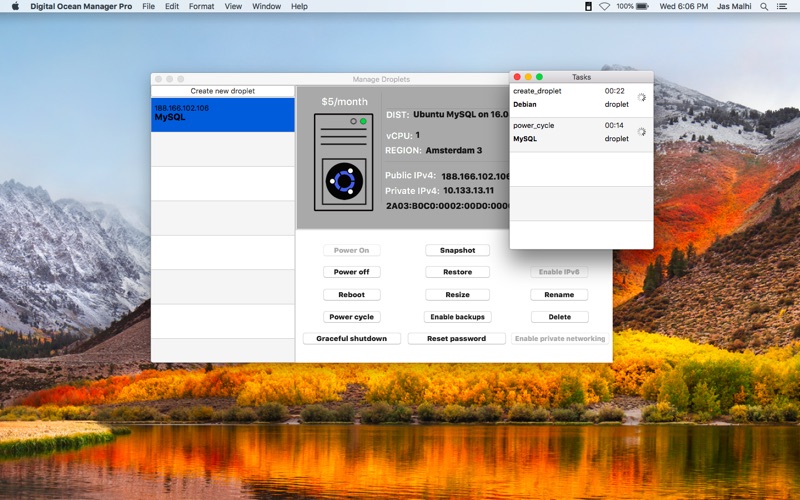Click the Jas Malhi user name
This screenshot has height=500, width=800.
point(734,6)
